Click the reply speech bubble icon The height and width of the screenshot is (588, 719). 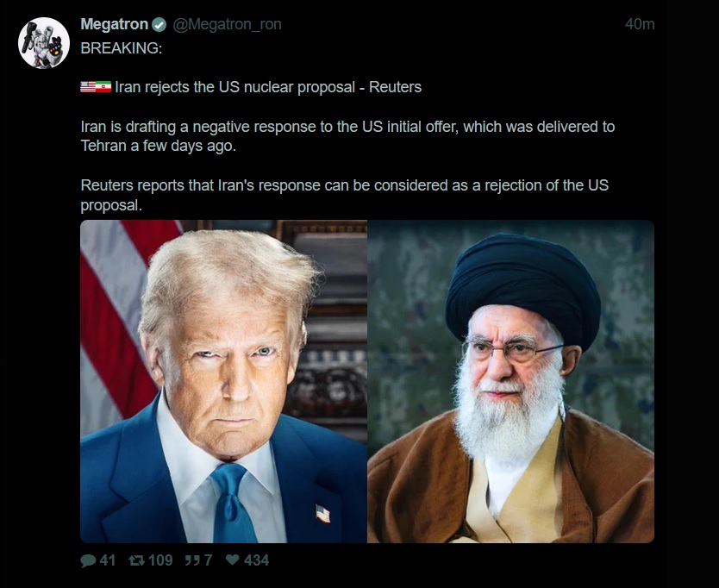(x=88, y=560)
